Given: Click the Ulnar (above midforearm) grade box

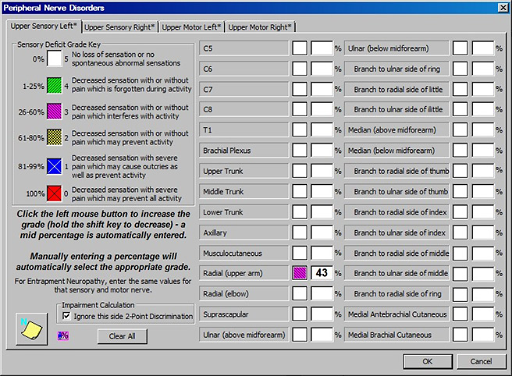Looking at the screenshot, I should (300, 335).
